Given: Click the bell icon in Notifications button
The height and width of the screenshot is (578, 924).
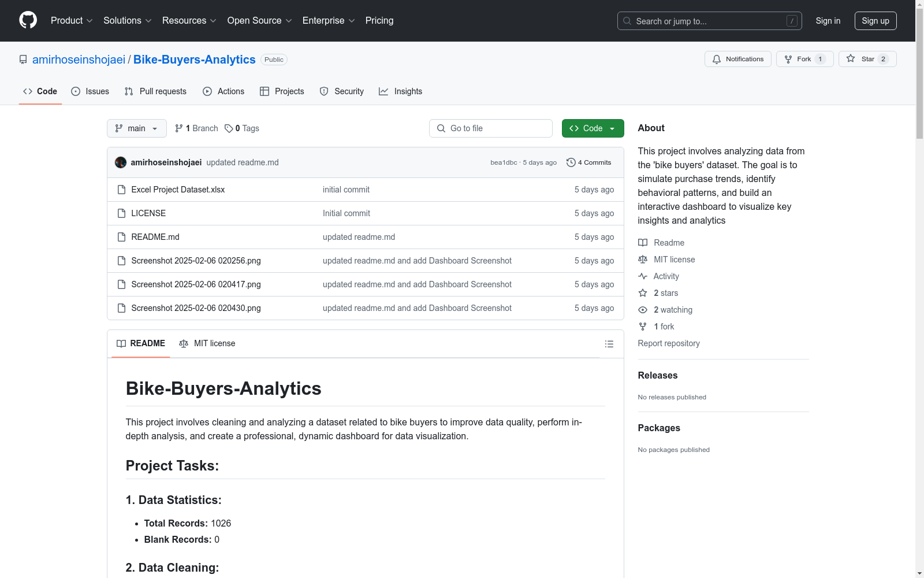Looking at the screenshot, I should coord(717,59).
